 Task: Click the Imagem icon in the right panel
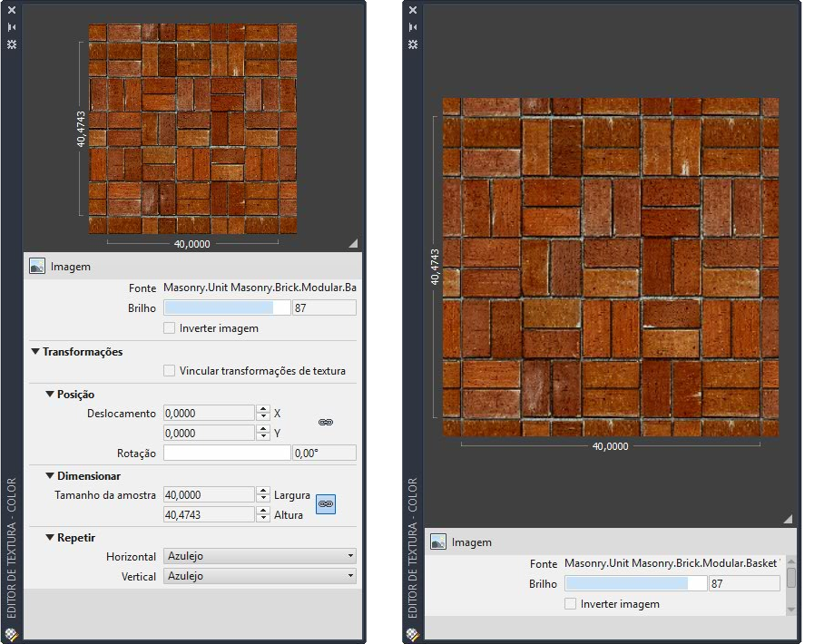click(x=438, y=542)
